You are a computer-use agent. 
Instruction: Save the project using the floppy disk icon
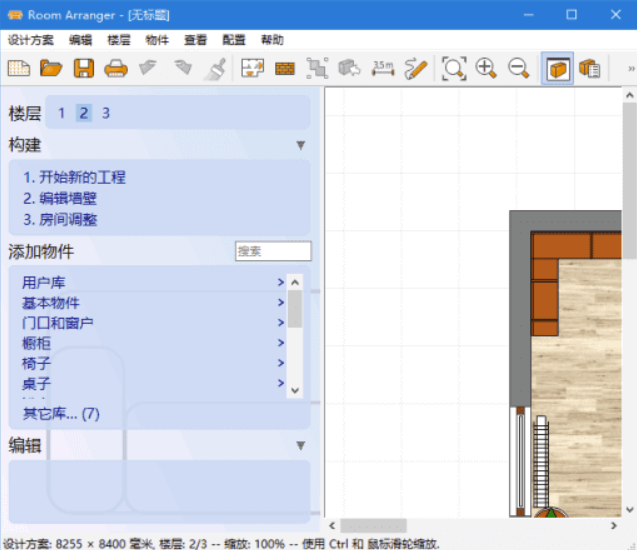84,69
